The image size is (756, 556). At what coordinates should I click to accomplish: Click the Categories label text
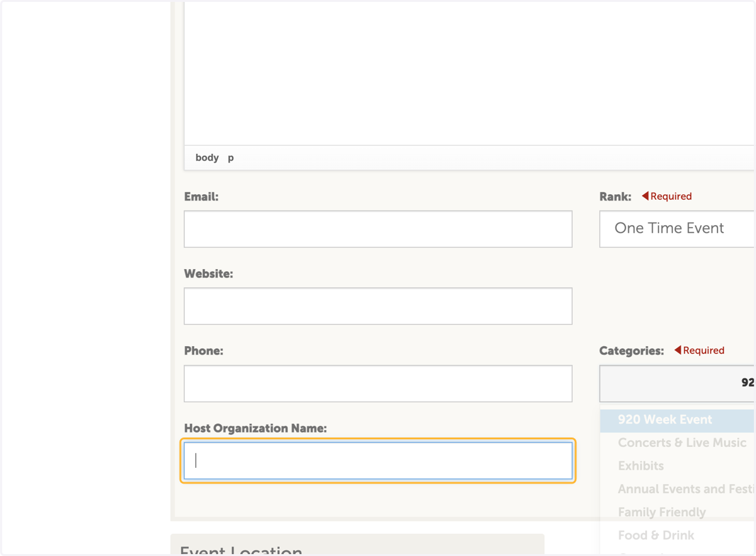click(x=631, y=351)
